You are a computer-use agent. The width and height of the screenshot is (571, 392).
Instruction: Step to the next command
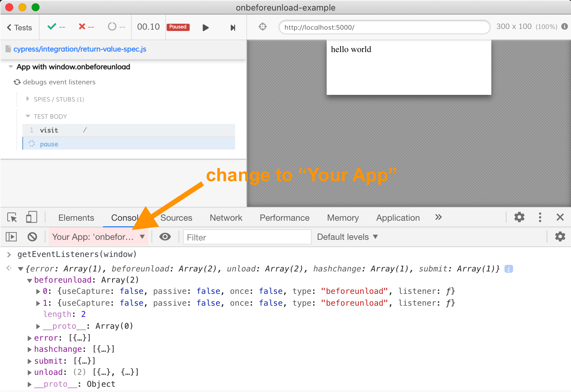pyautogui.click(x=233, y=28)
